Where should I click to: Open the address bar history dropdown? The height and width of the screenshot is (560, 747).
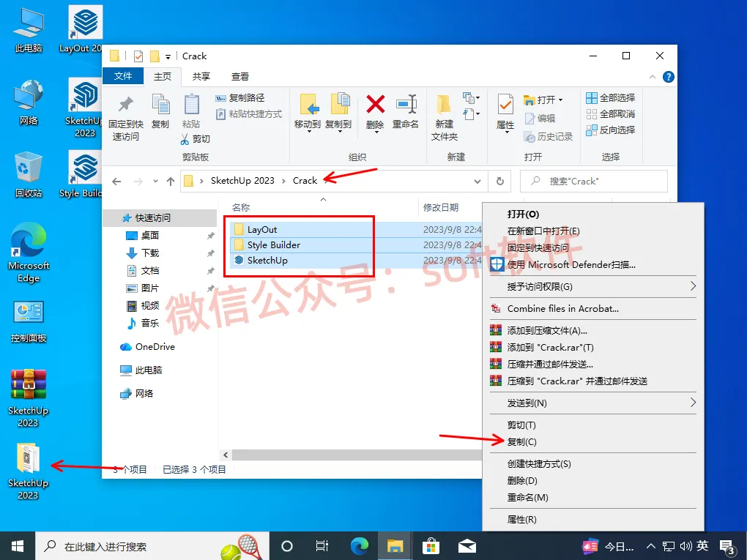click(477, 182)
